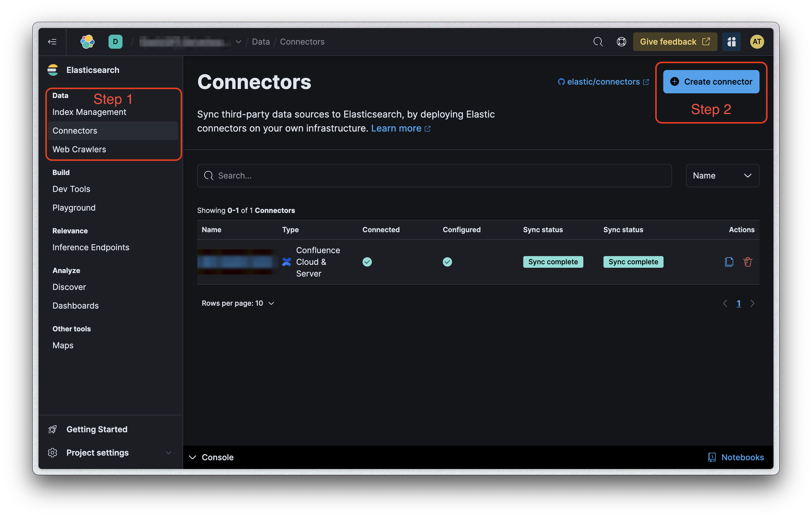Click the Actions column header

tap(741, 230)
